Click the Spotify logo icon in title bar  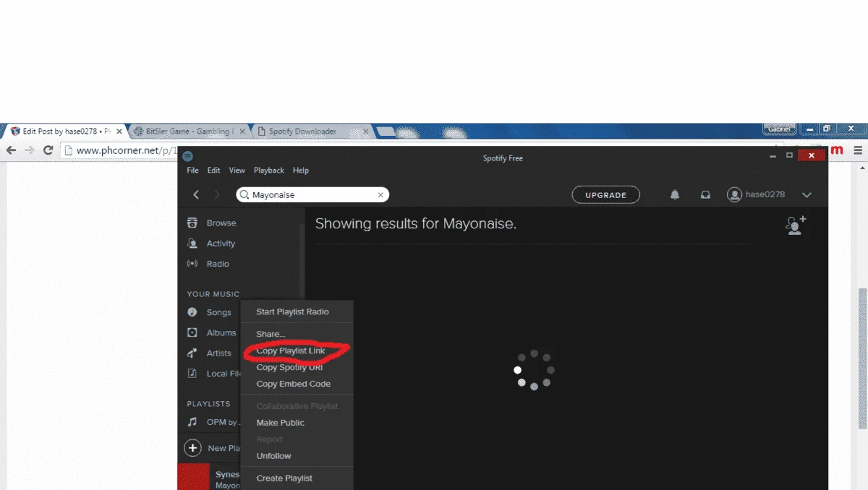click(187, 156)
